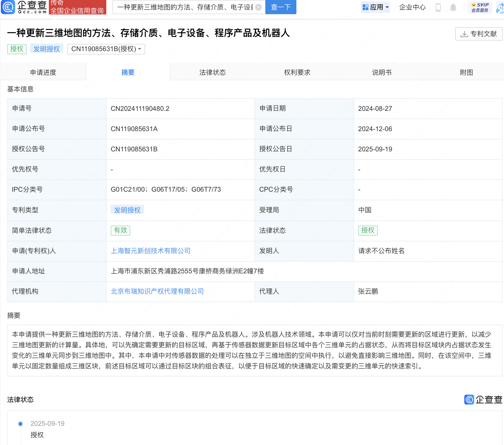Click the user avatar icon
The width and height of the screenshot is (504, 445).
pos(500,7)
